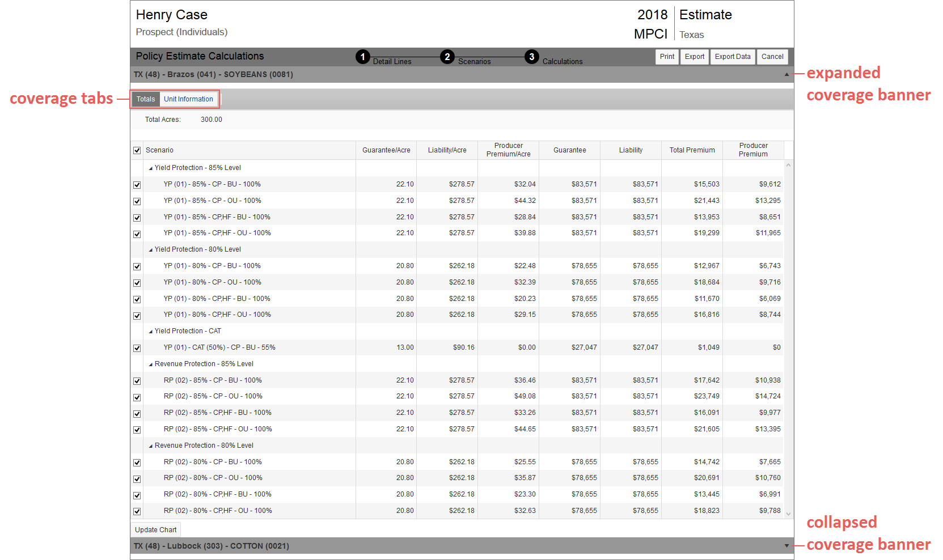
Task: Toggle the select-all Scenario checkbox
Action: [x=137, y=150]
